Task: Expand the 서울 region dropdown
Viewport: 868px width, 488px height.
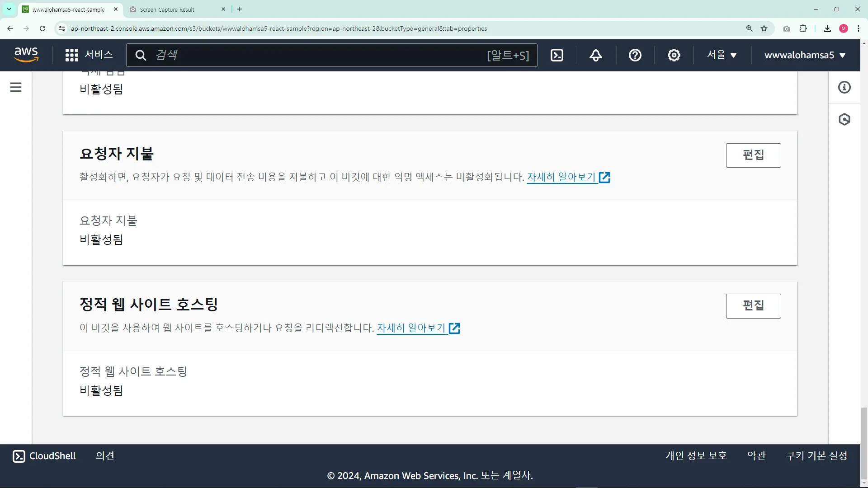Action: 722,55
